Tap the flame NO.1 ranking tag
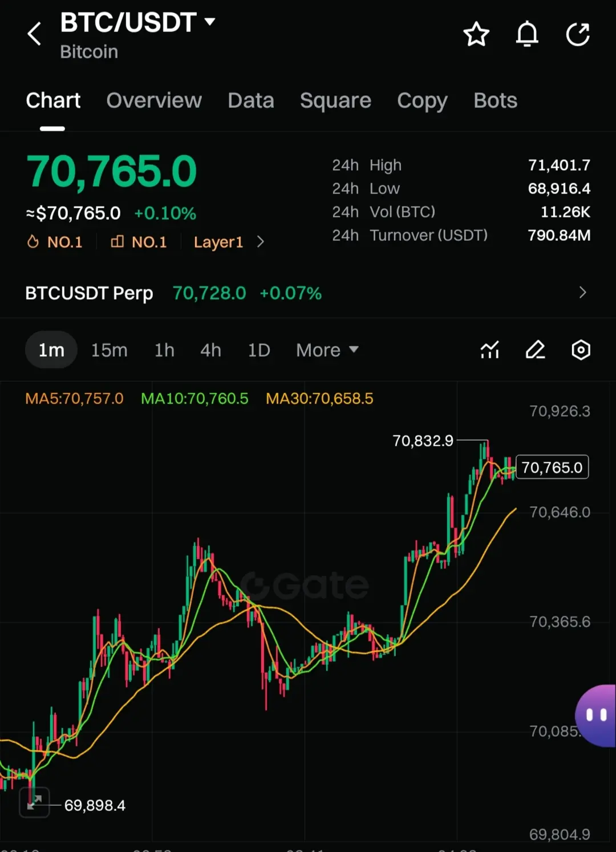The image size is (616, 852). pos(55,242)
